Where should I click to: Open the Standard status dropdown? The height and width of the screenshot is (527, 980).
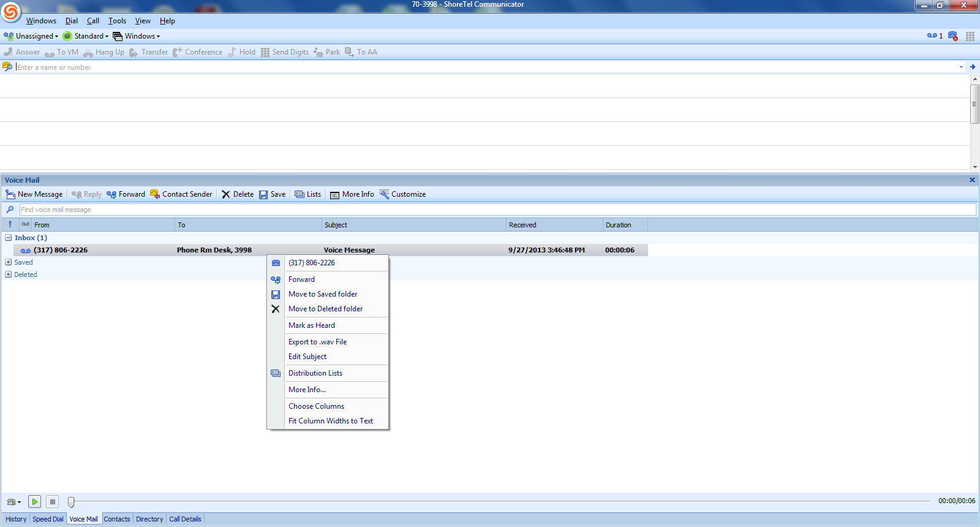pyautogui.click(x=86, y=36)
